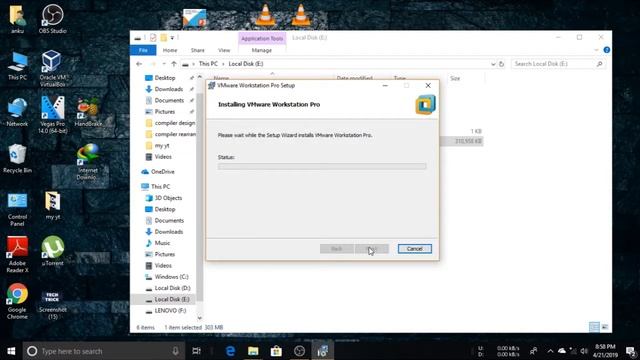640x360 pixels.
Task: Go up one folder level in Explorer
Action: tap(174, 64)
